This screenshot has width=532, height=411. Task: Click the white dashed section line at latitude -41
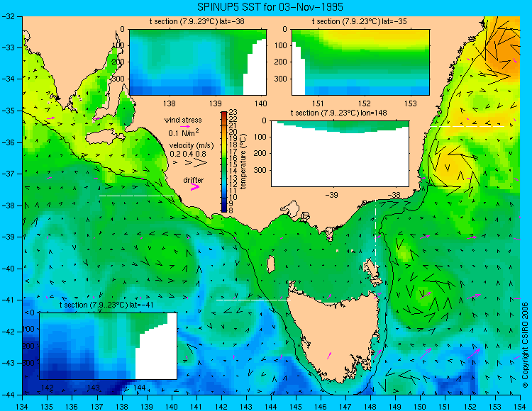click(x=253, y=300)
